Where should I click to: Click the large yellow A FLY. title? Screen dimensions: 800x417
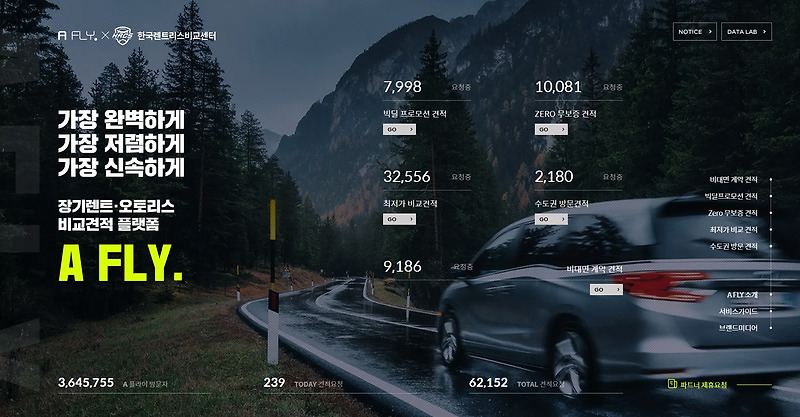pos(120,263)
